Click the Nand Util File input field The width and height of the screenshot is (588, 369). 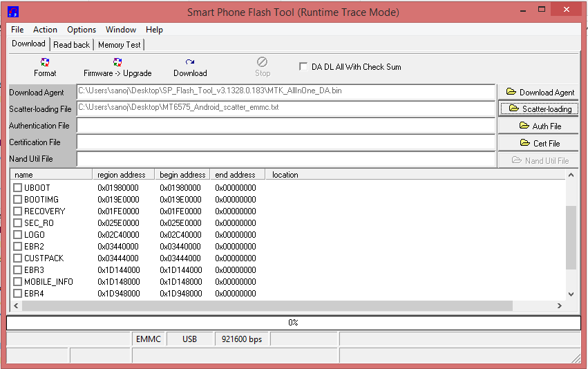(x=286, y=159)
